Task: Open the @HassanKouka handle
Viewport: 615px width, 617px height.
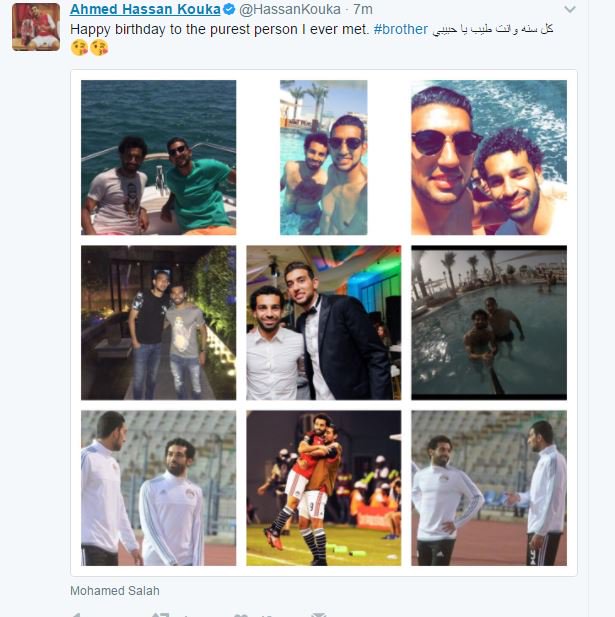Action: pos(290,9)
